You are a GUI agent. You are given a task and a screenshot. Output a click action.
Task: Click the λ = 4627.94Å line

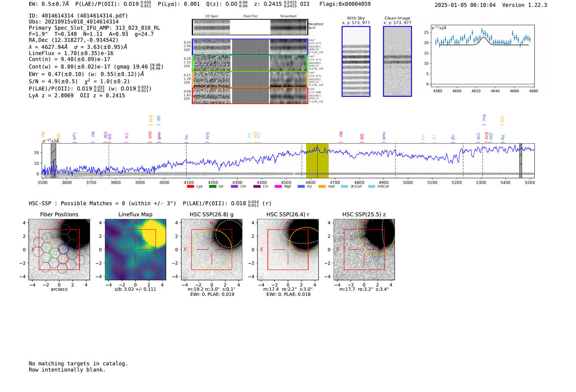pos(78,47)
